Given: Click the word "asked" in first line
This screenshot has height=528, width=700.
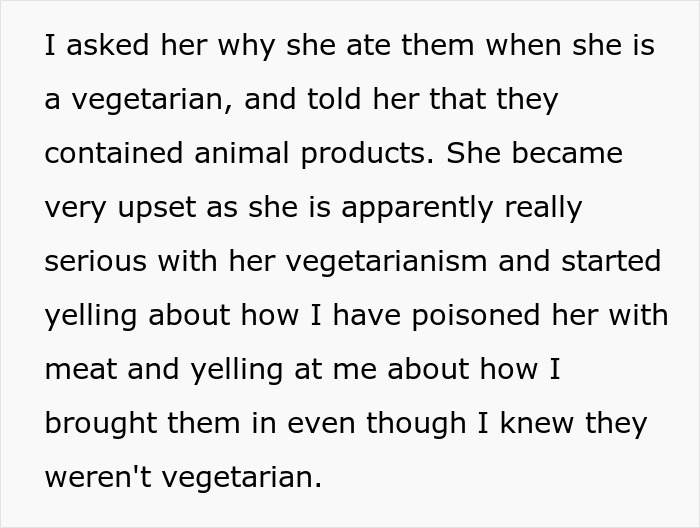Looking at the screenshot, I should tap(108, 45).
